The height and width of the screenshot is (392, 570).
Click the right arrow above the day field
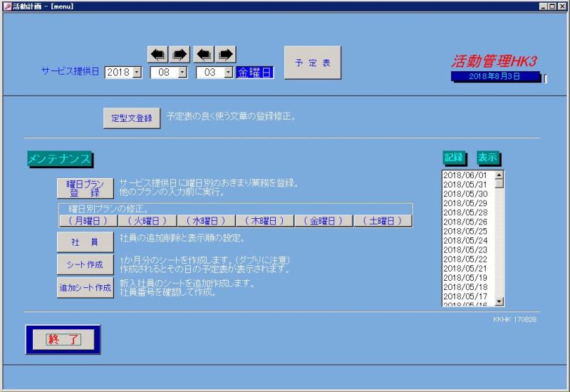[226, 54]
